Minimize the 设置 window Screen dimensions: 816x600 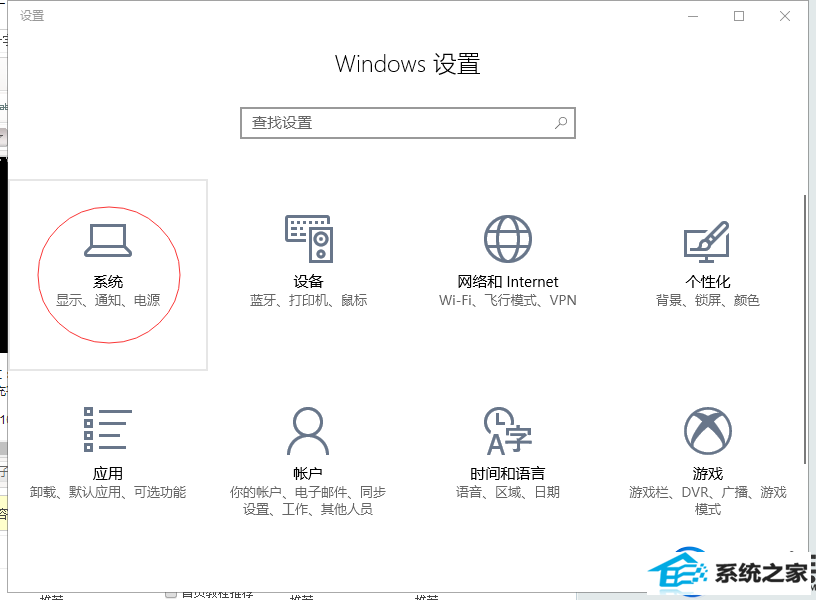[693, 16]
